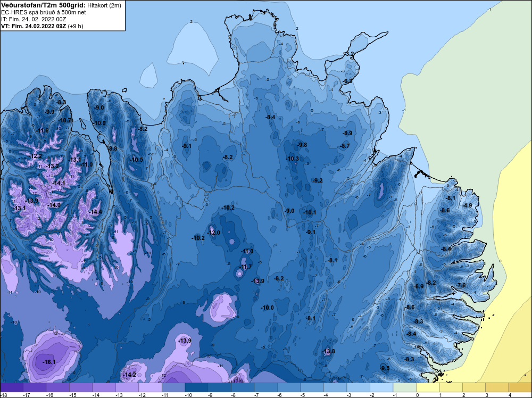
Task: Click the temperature label -10.7
Action: pos(65,120)
